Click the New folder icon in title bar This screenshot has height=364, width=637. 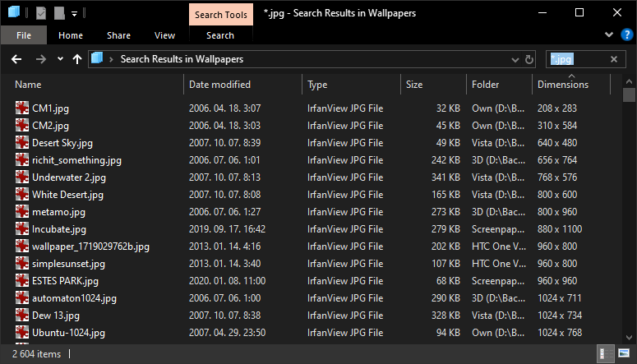(59, 13)
